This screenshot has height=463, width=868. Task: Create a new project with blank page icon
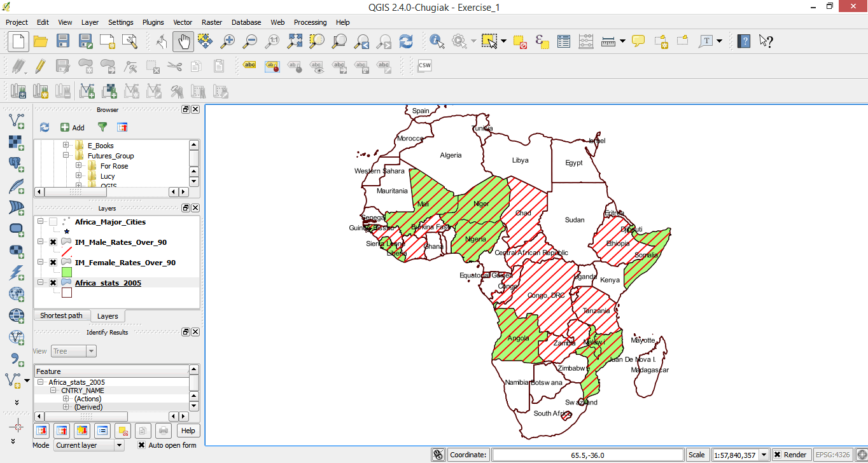click(x=18, y=41)
